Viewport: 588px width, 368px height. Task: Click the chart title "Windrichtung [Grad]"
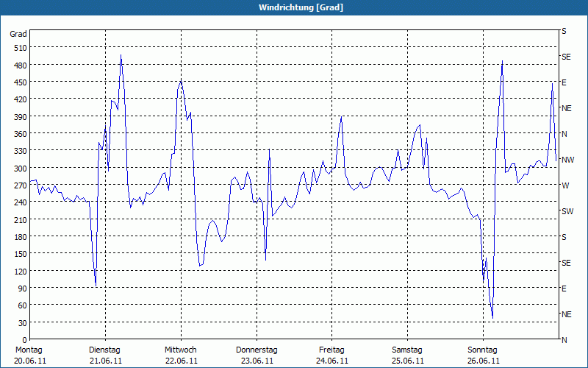click(301, 7)
